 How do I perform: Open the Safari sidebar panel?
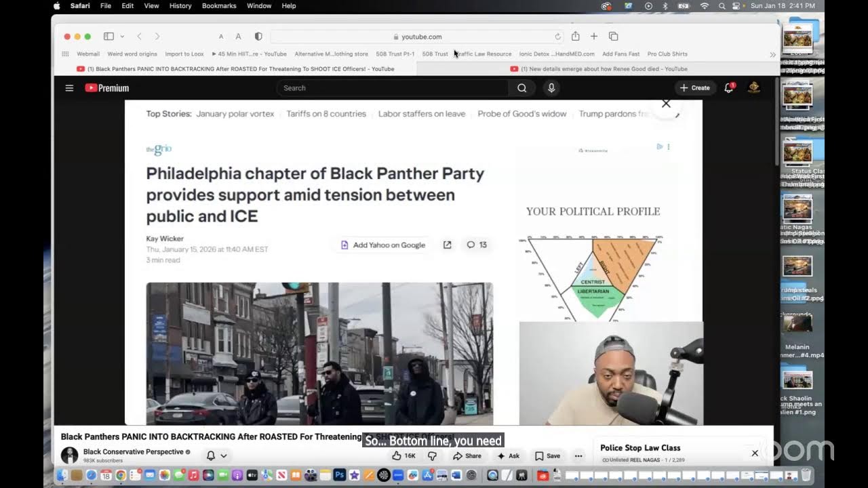click(108, 37)
